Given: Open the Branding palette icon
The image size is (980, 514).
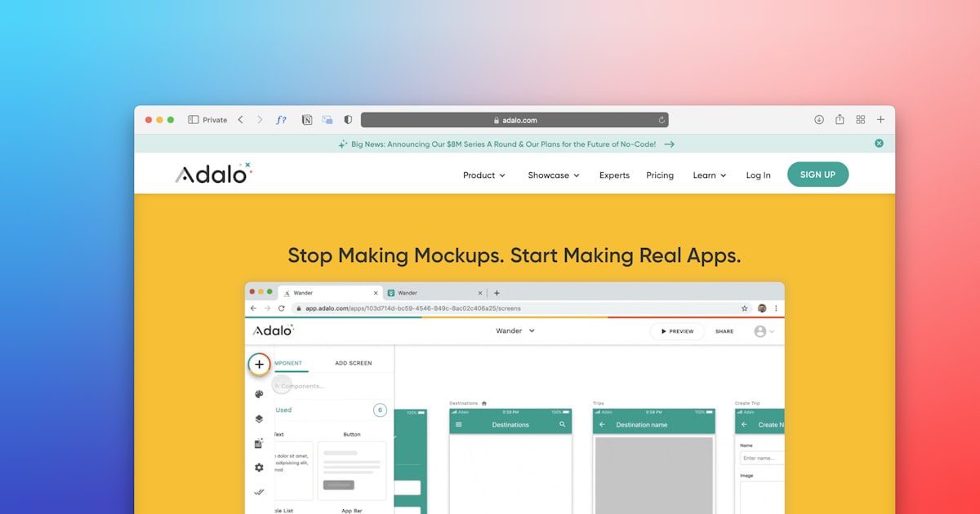Looking at the screenshot, I should pos(259,394).
